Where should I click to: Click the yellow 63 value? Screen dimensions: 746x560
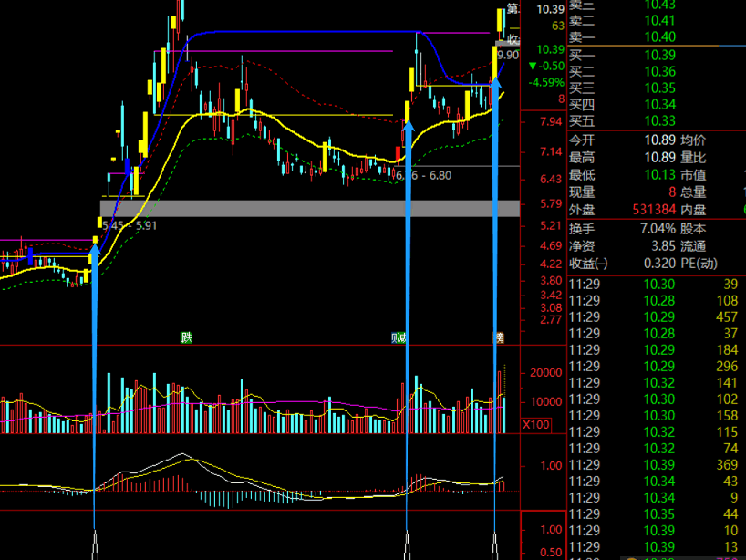558,26
